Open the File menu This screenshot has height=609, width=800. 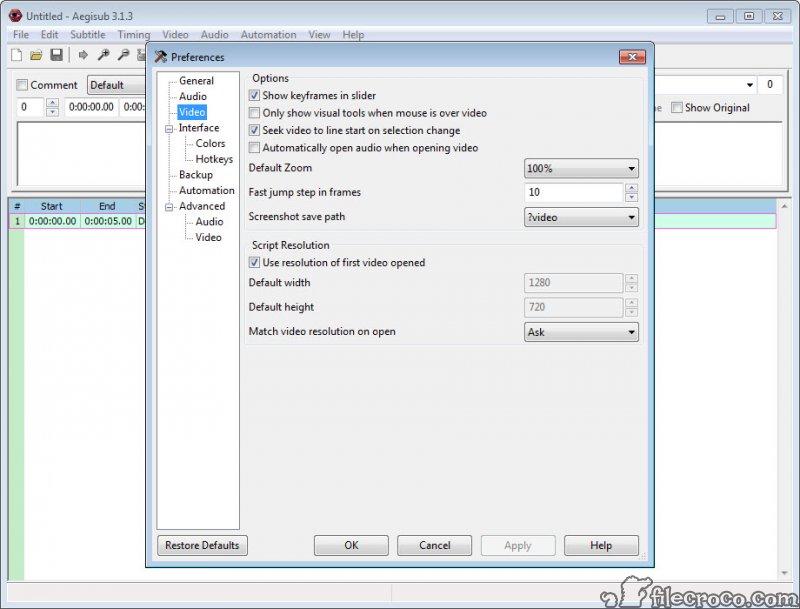[x=21, y=35]
